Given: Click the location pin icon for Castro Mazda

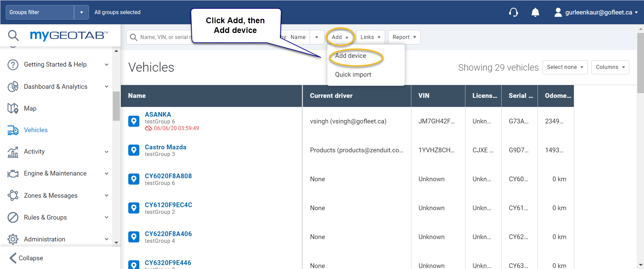Looking at the screenshot, I should point(134,150).
